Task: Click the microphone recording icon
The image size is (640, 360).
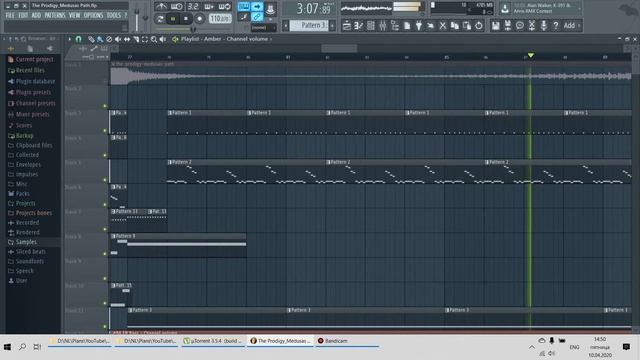Action: coord(544,26)
